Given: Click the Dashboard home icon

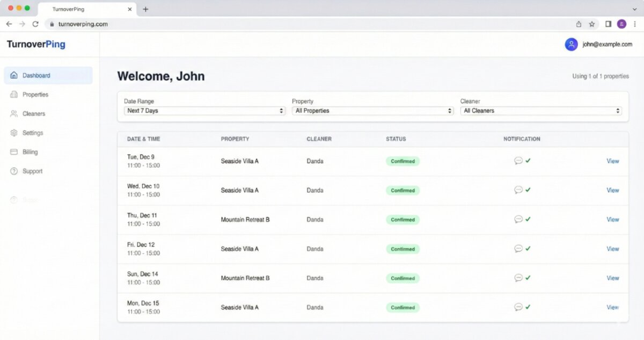Looking at the screenshot, I should point(14,75).
